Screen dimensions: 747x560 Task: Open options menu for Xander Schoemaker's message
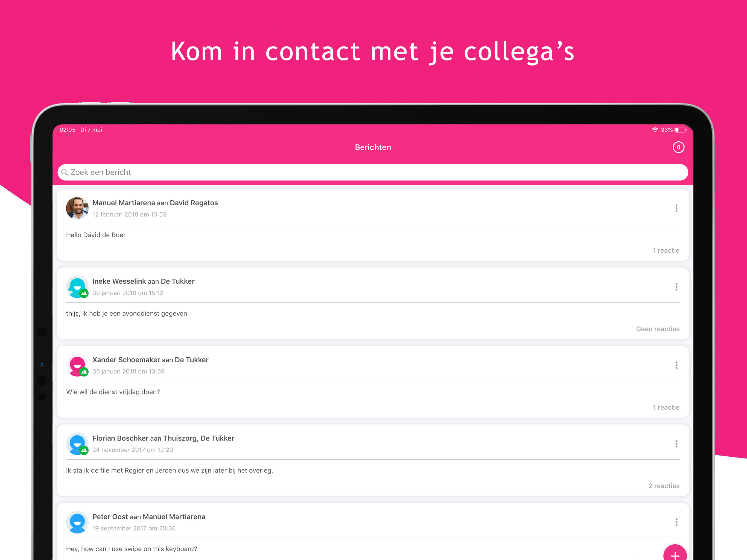[676, 365]
